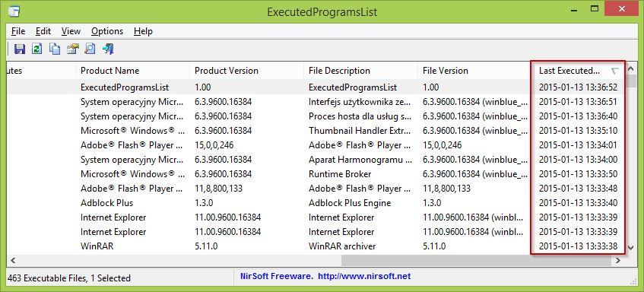Open the Edit menu
The image size is (644, 292).
point(43,31)
